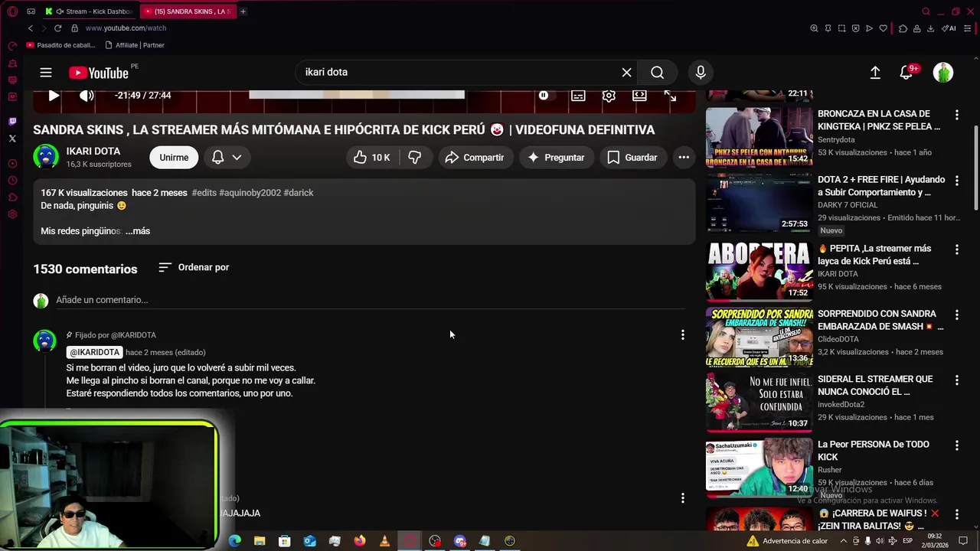Viewport: 980px width, 551px height.
Task: Open menu for SORPRENDIDO CON SANDRA video
Action: point(957,315)
